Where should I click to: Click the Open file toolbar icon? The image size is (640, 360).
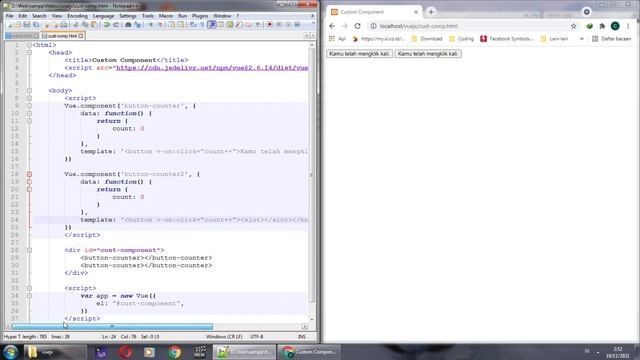click(18, 25)
